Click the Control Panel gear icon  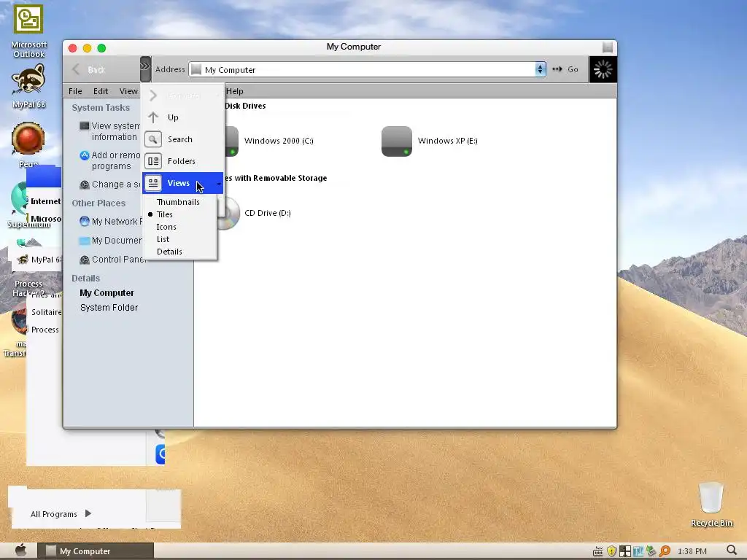pyautogui.click(x=85, y=260)
